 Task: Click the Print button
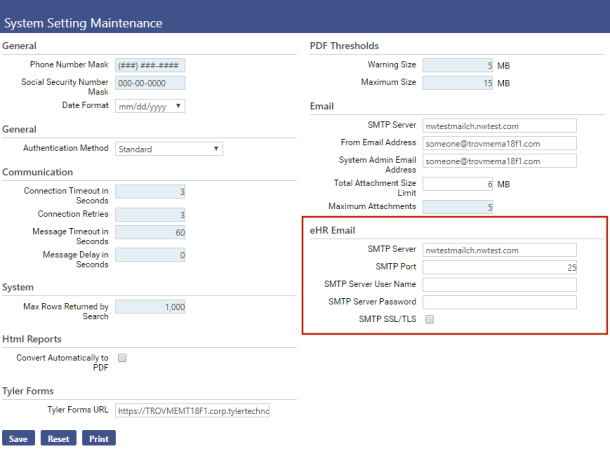(99, 438)
